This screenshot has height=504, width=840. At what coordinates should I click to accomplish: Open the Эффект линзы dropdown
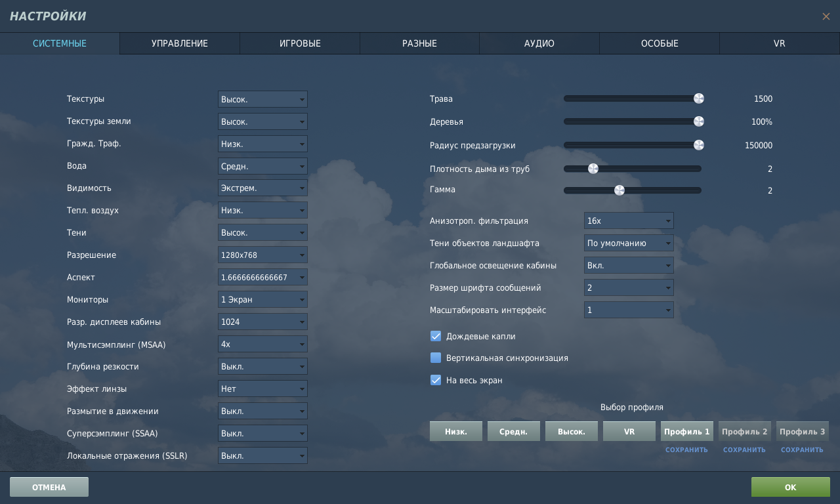(262, 388)
